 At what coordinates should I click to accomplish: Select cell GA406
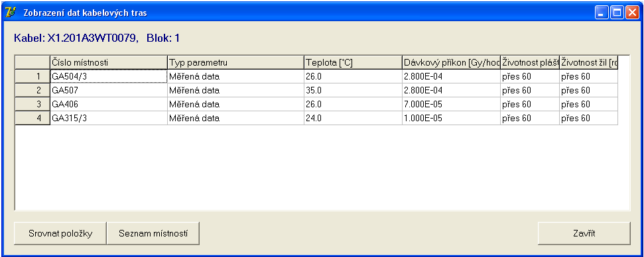point(109,104)
